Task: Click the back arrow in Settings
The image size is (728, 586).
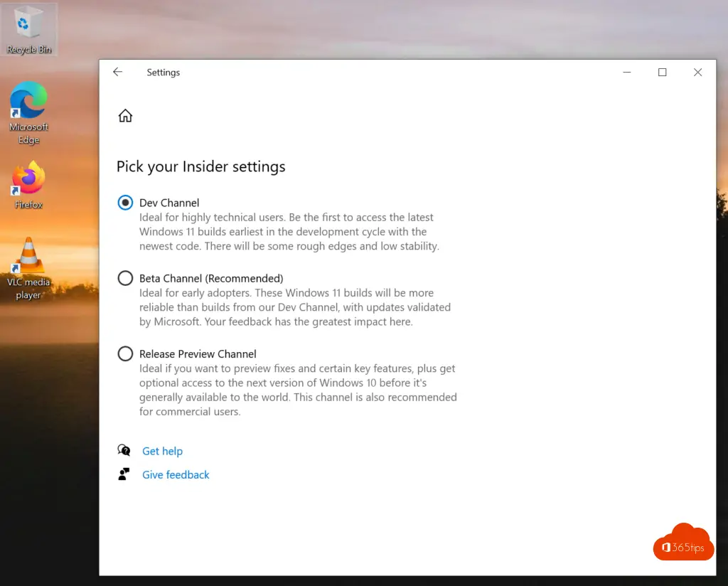Action: pyautogui.click(x=117, y=72)
